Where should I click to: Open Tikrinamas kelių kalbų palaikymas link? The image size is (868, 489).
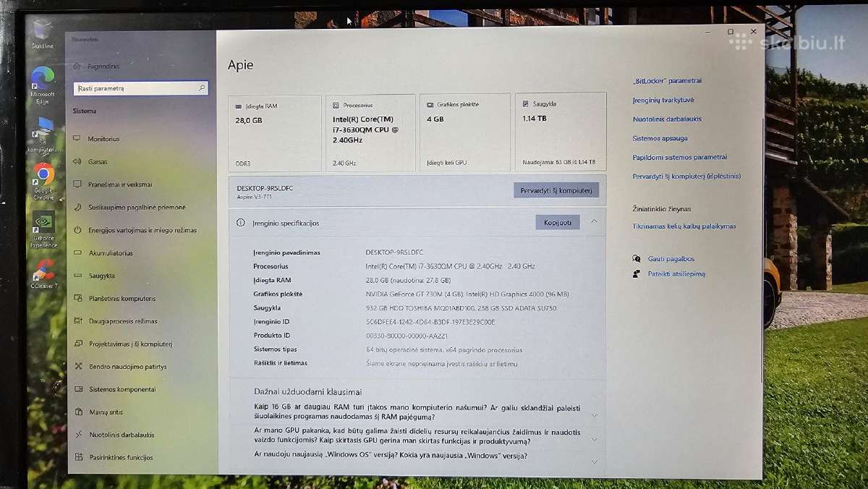pos(684,226)
